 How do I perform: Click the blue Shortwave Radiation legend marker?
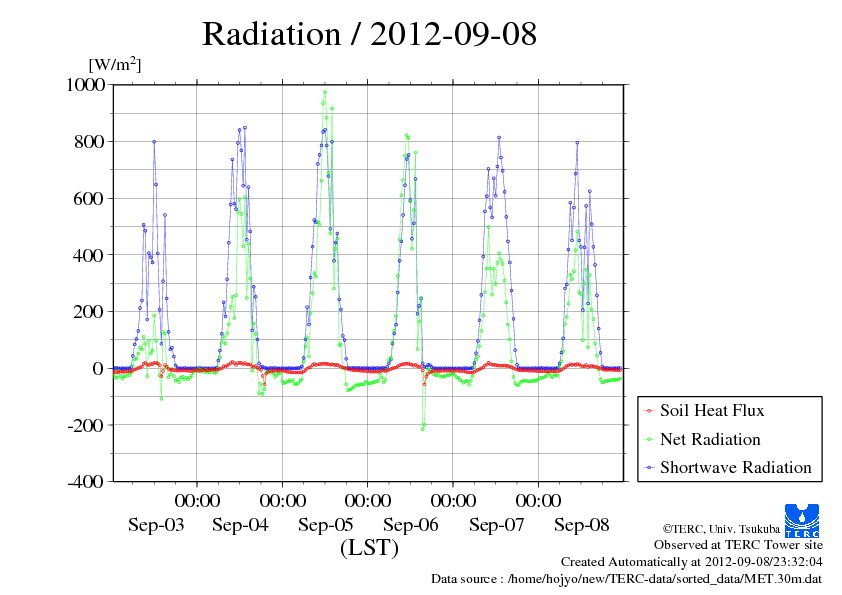pyautogui.click(x=649, y=468)
